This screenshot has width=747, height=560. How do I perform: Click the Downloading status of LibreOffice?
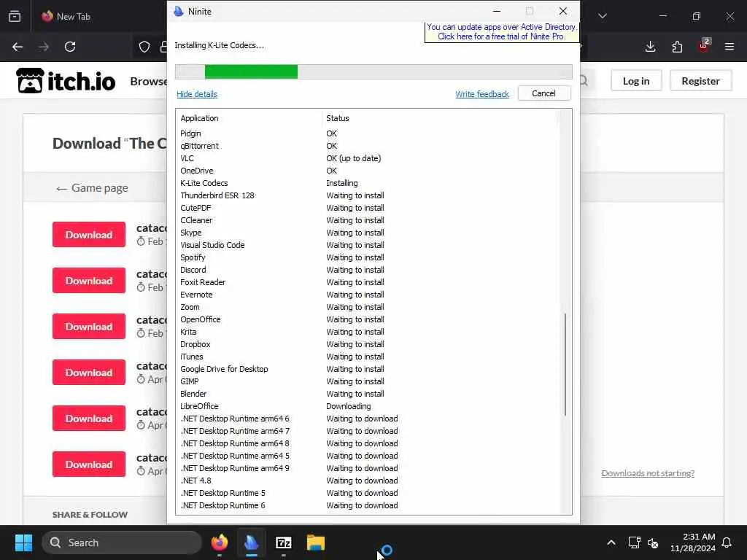[348, 406]
